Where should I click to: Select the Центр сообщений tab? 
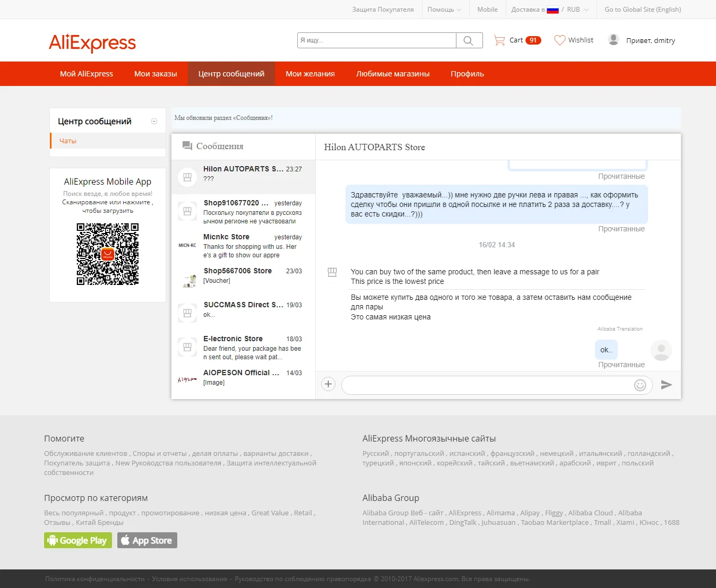click(x=231, y=74)
